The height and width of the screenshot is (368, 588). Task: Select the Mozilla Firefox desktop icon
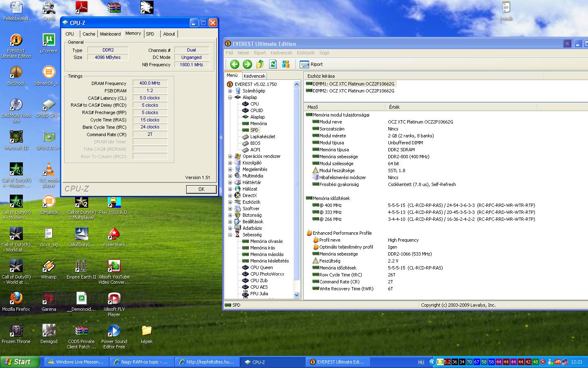point(16,302)
